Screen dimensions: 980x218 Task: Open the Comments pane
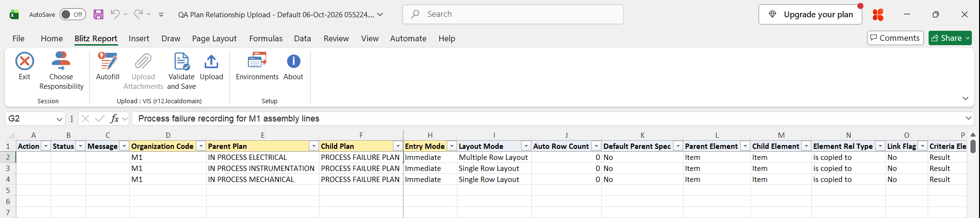click(x=895, y=38)
